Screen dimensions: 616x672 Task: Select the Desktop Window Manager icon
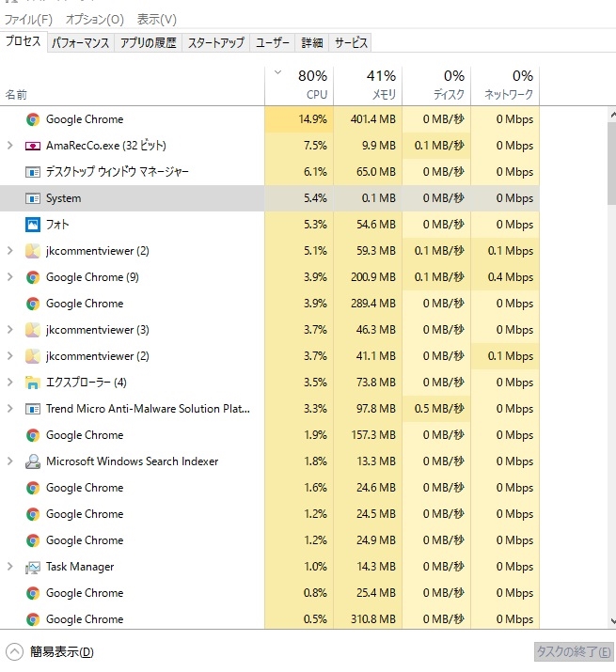(x=33, y=172)
